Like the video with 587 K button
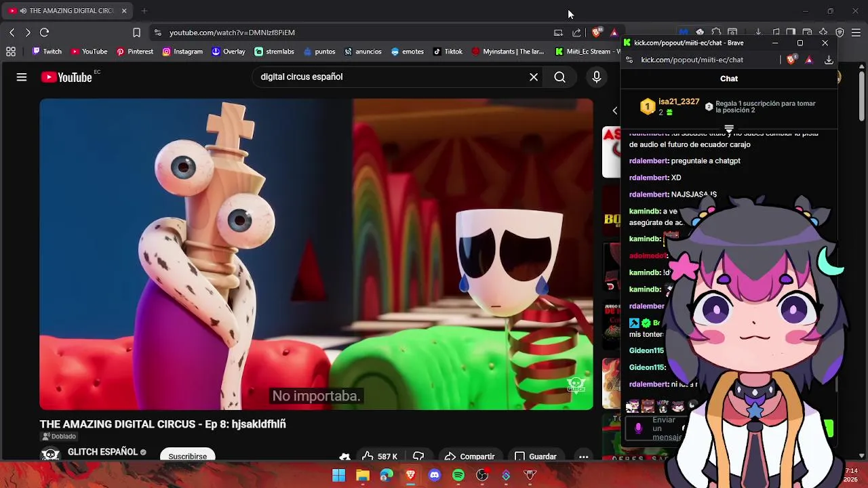Screen dimensions: 868x488 [x=380, y=456]
